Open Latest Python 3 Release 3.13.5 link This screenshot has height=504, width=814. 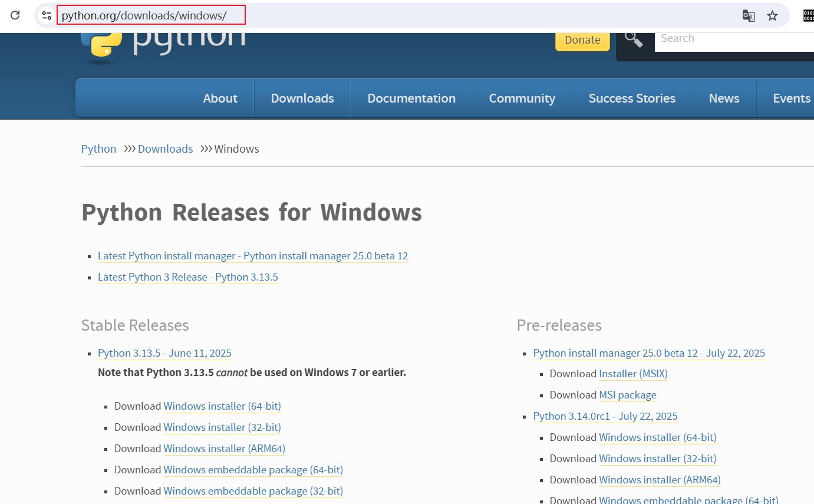187,277
